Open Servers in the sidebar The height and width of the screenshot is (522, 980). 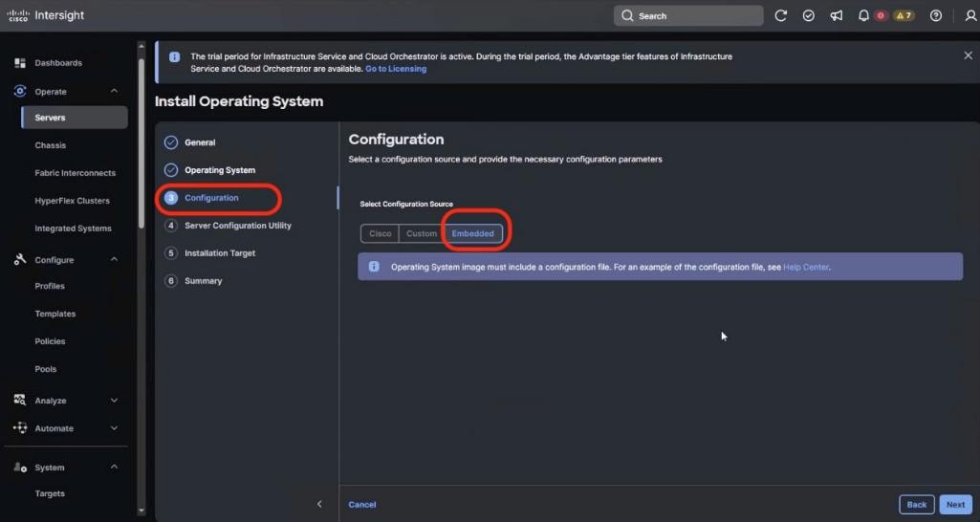[75, 118]
